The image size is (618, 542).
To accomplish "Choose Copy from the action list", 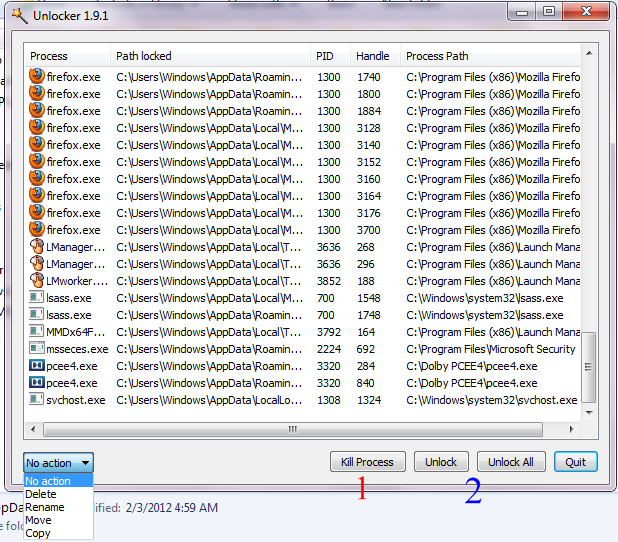I will click(58, 533).
